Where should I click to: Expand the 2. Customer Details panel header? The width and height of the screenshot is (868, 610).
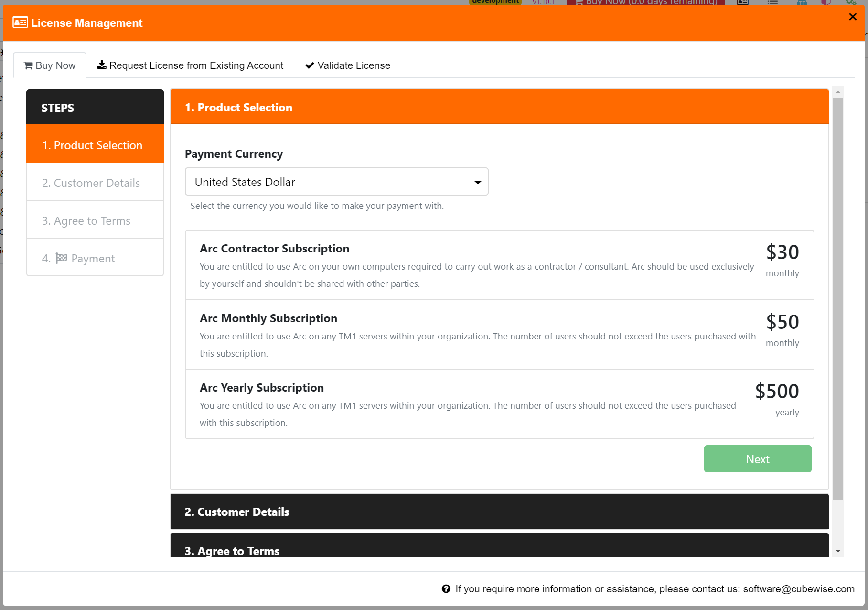coord(500,512)
